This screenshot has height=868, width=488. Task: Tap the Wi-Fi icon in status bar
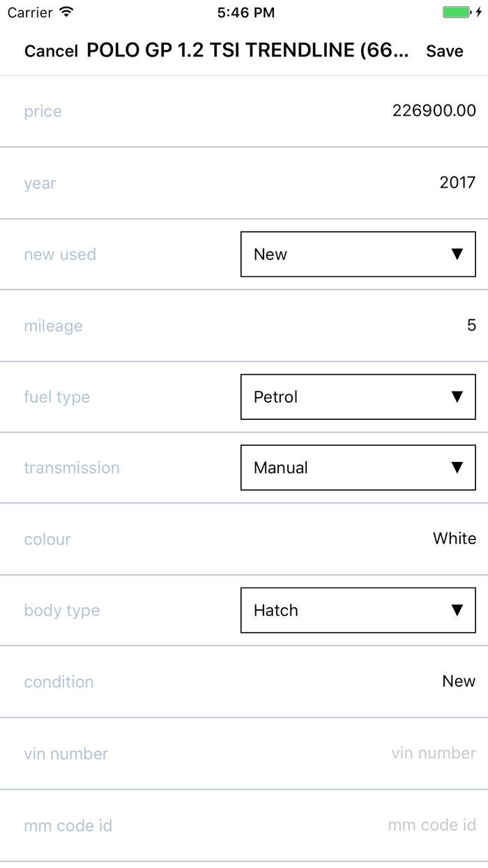pos(67,13)
